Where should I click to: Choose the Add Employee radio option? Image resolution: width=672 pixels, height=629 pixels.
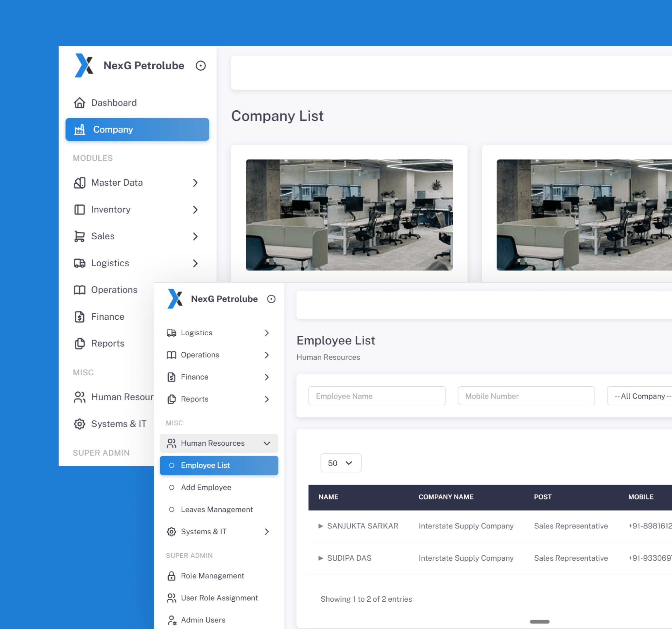(172, 487)
